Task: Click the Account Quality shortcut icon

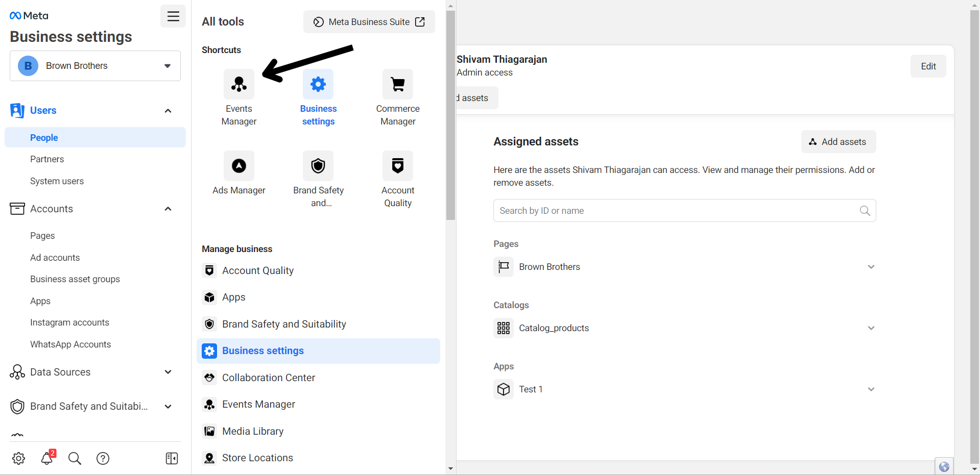Action: tap(397, 166)
